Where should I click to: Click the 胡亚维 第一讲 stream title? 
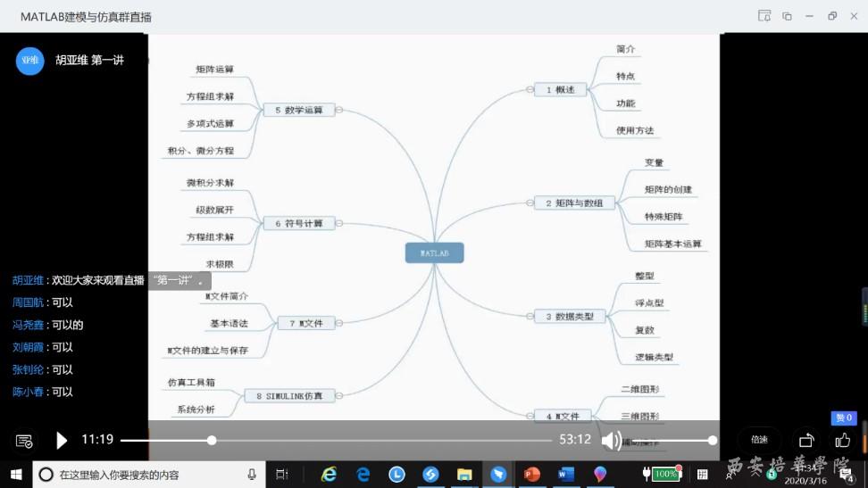tap(89, 61)
